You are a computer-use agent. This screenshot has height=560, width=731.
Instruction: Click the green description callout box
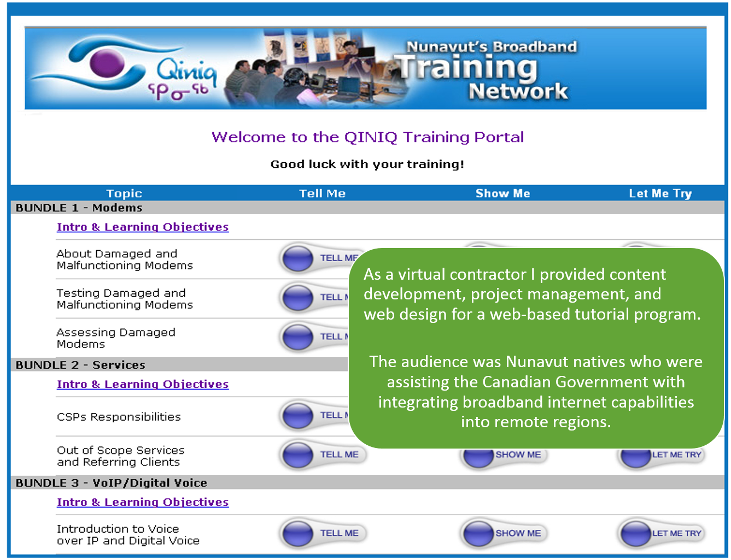point(536,348)
